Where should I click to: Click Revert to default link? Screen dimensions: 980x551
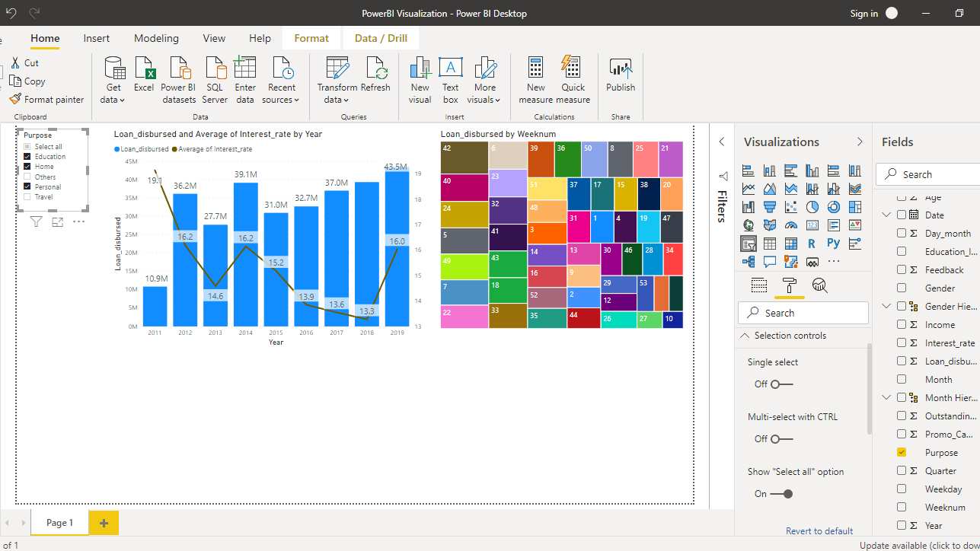pyautogui.click(x=819, y=531)
